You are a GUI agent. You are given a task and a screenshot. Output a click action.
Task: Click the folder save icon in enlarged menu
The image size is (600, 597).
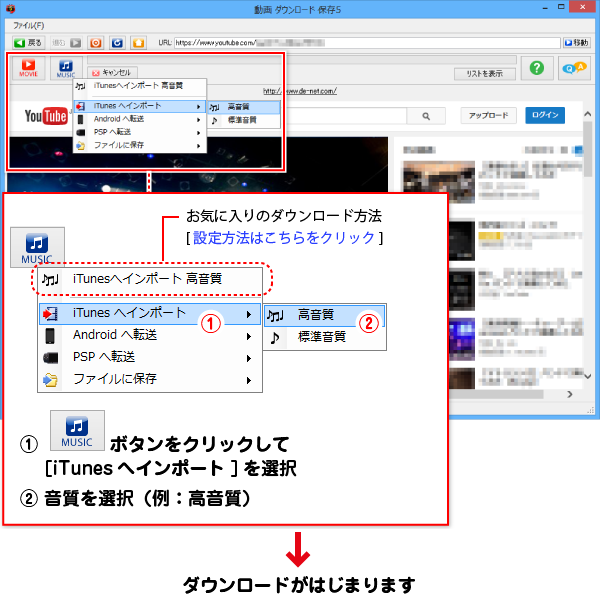pyautogui.click(x=50, y=380)
